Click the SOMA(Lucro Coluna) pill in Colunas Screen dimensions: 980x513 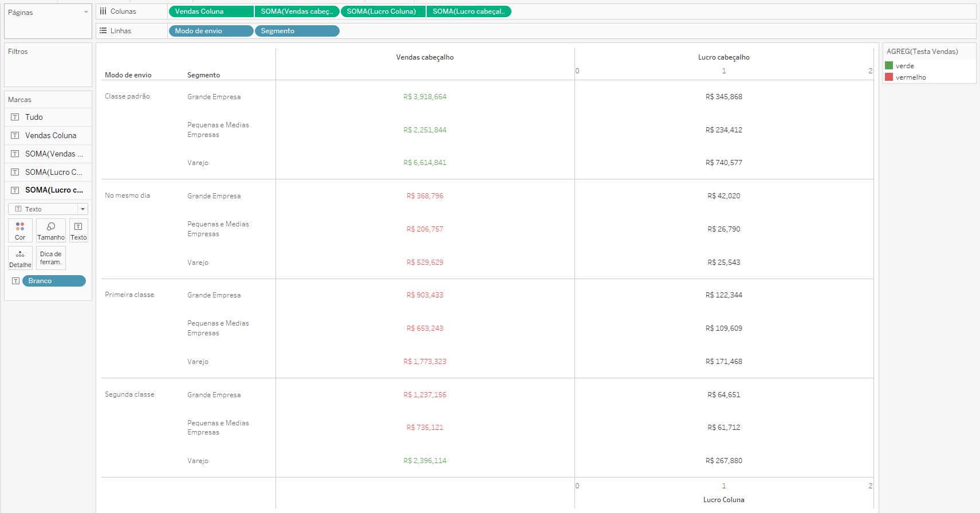tap(383, 11)
